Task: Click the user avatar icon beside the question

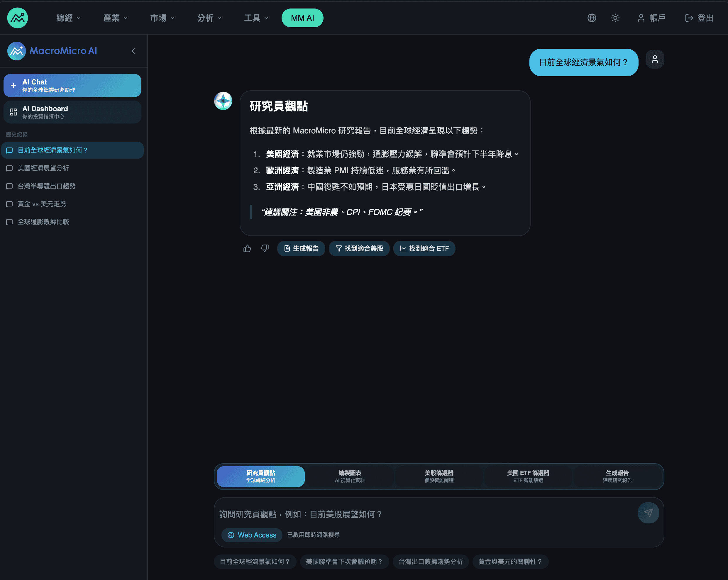Action: coord(655,60)
